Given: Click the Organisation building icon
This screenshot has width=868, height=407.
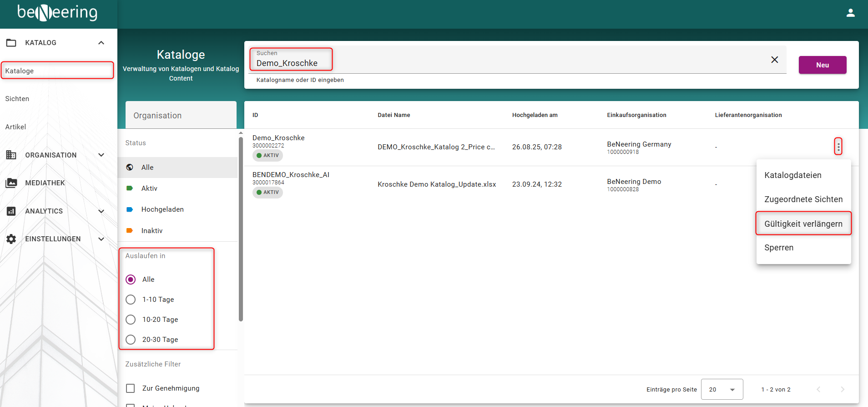Looking at the screenshot, I should click(11, 155).
